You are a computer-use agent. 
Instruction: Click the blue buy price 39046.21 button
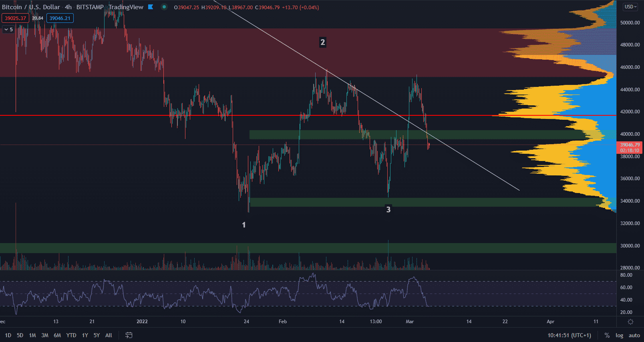(60, 18)
